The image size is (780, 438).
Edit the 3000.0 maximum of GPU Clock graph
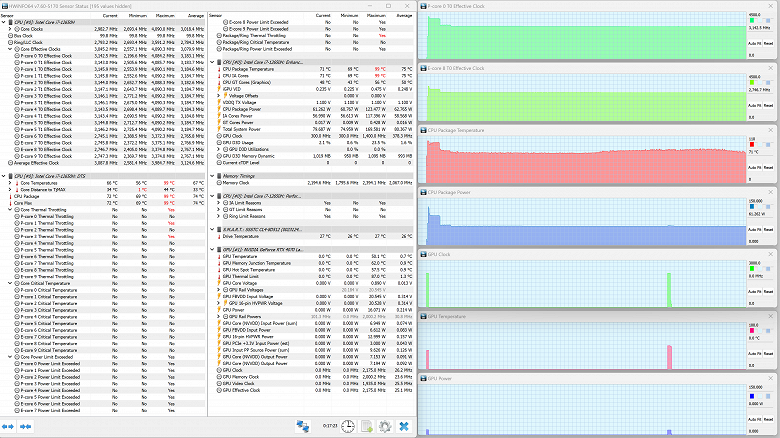click(755, 263)
